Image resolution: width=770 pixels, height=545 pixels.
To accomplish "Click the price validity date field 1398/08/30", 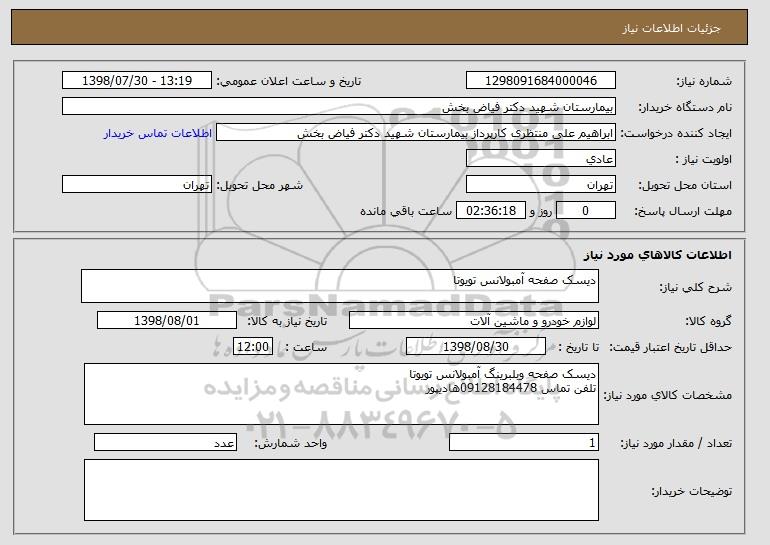I will (476, 347).
